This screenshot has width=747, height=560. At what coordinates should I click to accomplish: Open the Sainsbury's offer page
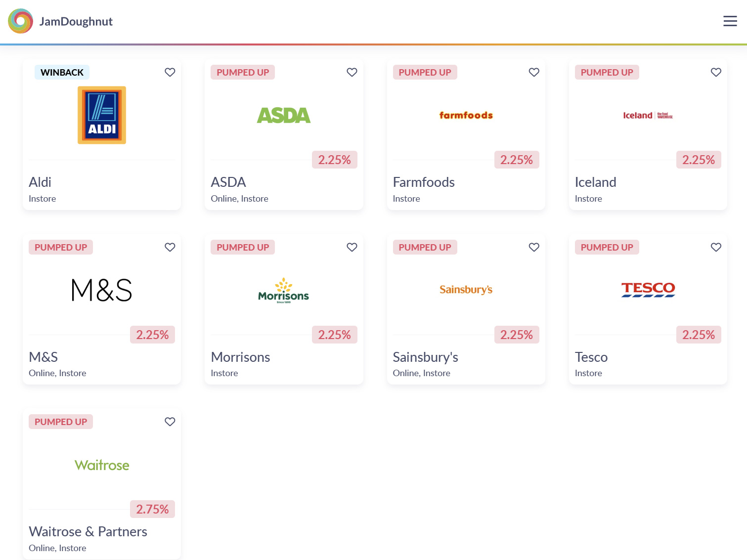[x=466, y=308]
